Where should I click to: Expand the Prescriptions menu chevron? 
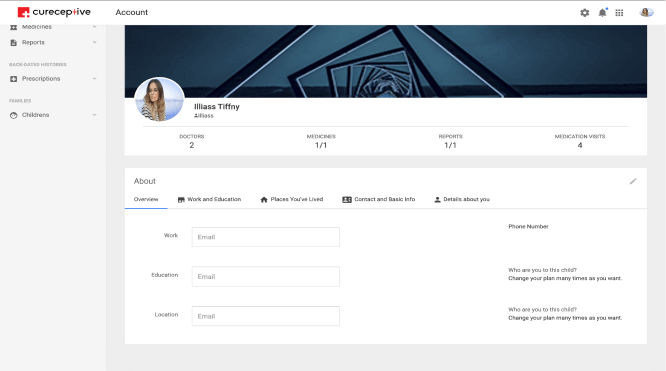click(x=94, y=79)
